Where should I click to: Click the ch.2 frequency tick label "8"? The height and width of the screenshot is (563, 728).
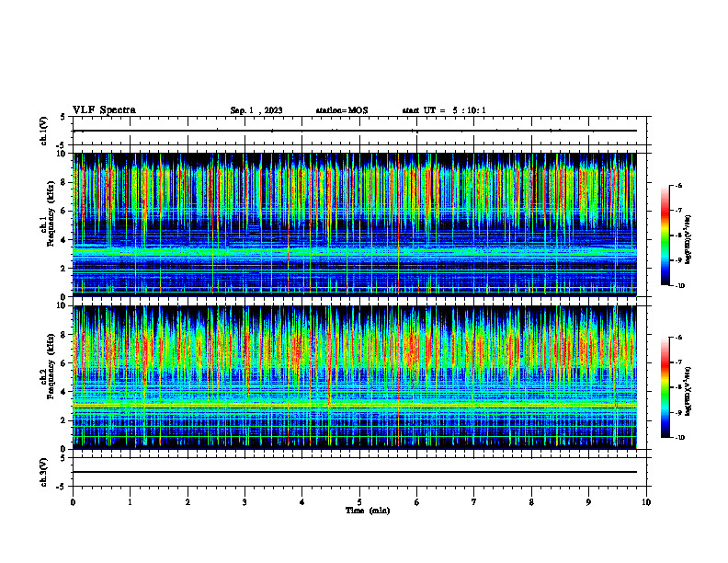[63, 335]
